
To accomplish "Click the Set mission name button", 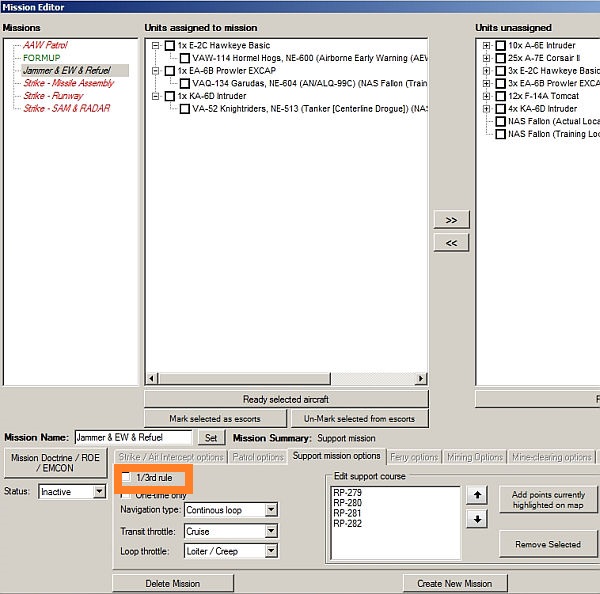I will point(211,437).
